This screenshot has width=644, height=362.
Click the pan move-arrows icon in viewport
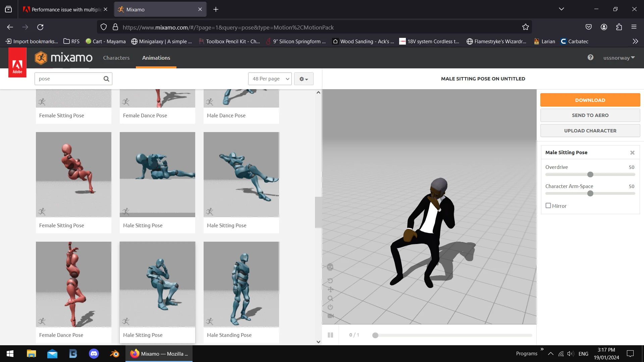pyautogui.click(x=330, y=289)
